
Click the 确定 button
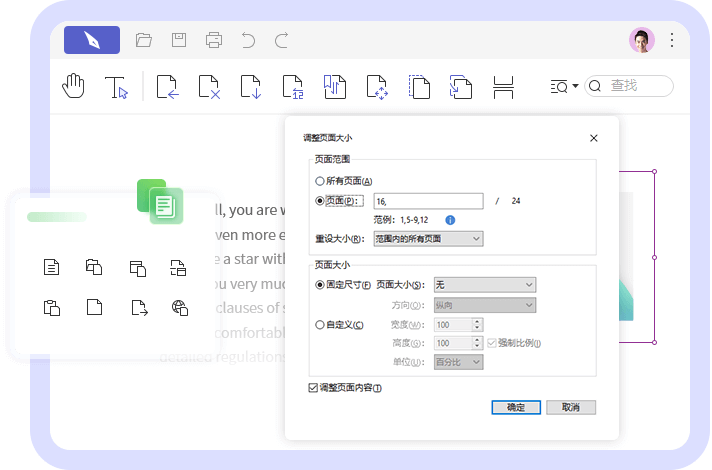click(x=516, y=407)
